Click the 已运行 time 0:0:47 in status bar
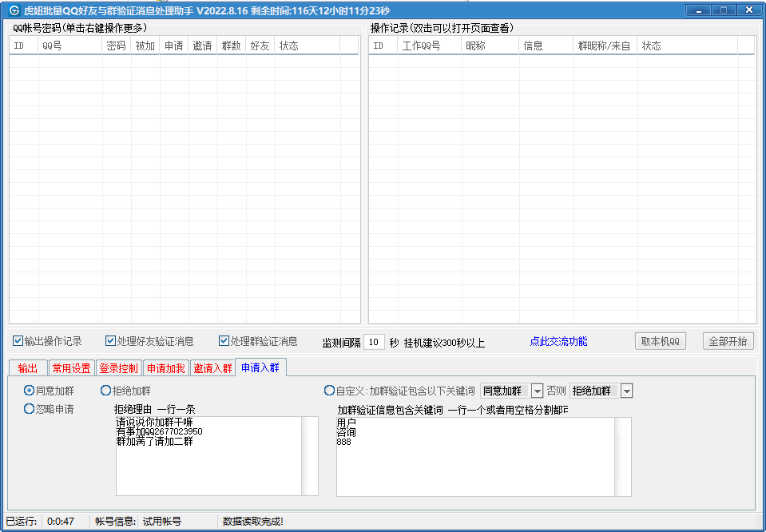Image resolution: width=766 pixels, height=532 pixels. point(61,522)
